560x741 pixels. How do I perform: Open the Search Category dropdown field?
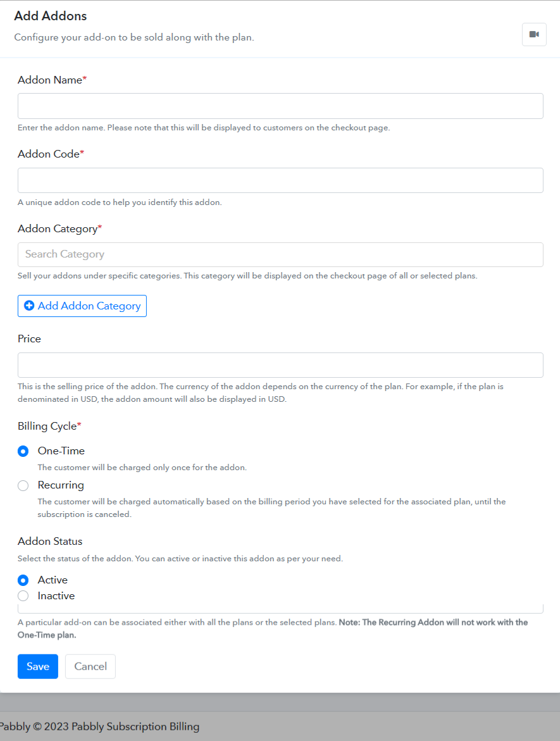pos(280,255)
